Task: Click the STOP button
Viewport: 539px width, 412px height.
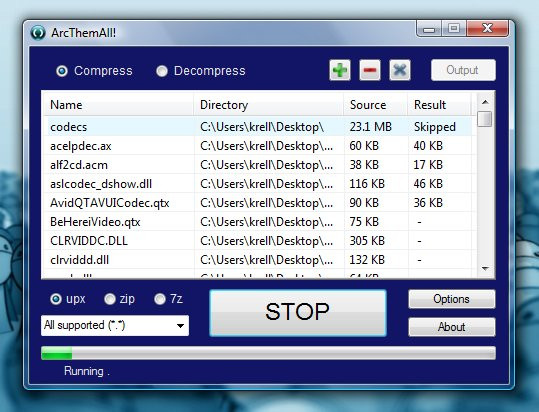Action: pyautogui.click(x=298, y=312)
